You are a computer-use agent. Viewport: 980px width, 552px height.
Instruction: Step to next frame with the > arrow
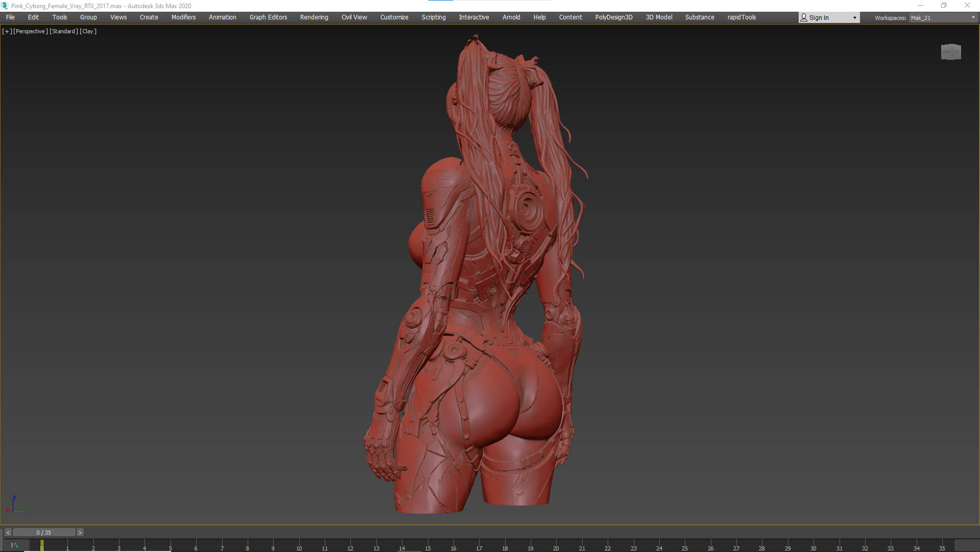coord(80,533)
